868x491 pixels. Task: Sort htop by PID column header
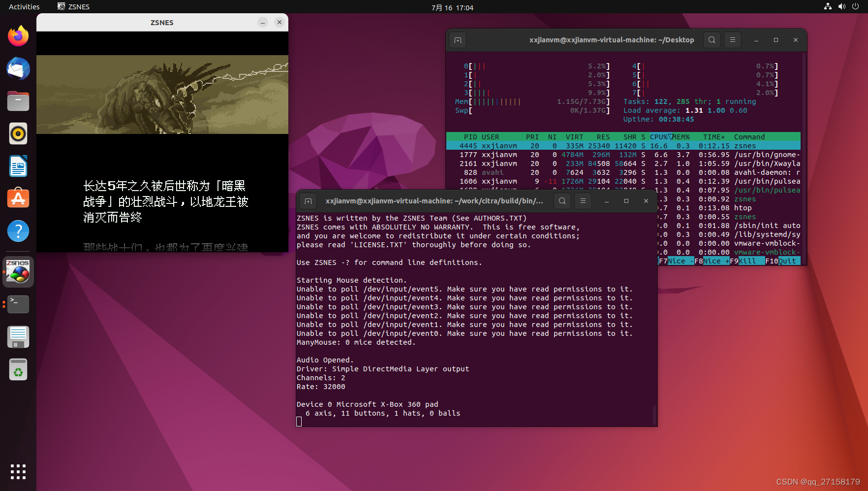tap(470, 137)
